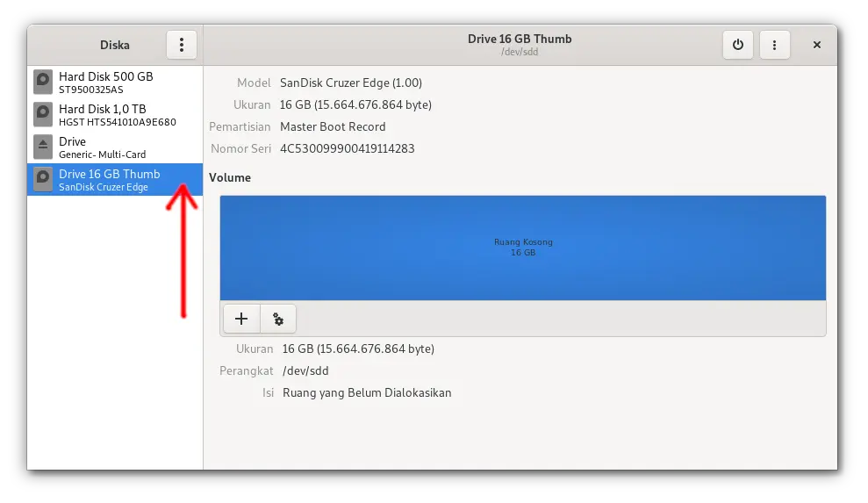868x503 pixels.
Task: Click Ruang yang Belum Dialokasikan text
Action: point(367,392)
